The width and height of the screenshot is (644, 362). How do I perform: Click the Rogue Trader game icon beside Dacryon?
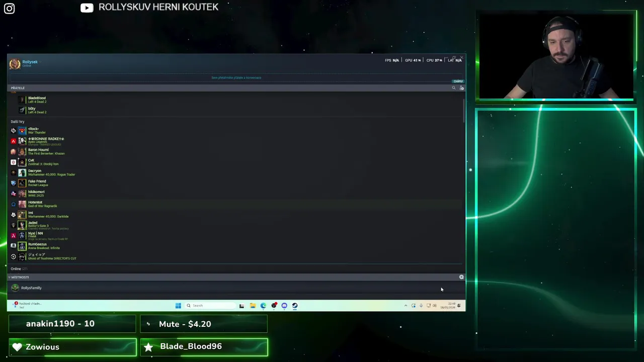tap(14, 173)
